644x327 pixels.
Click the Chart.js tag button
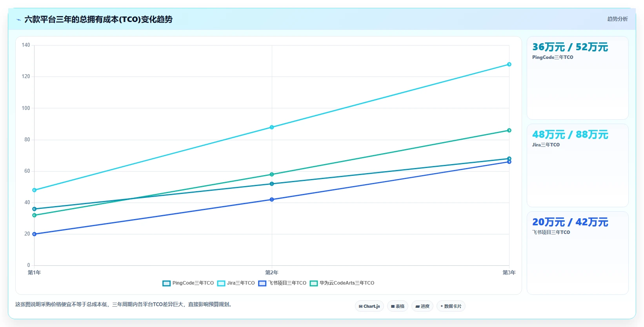(369, 306)
